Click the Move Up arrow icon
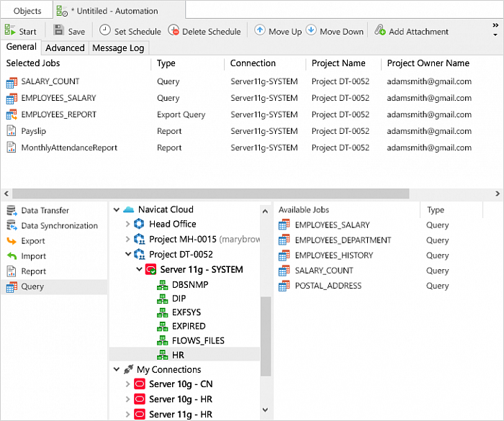504x421 pixels. [x=260, y=30]
